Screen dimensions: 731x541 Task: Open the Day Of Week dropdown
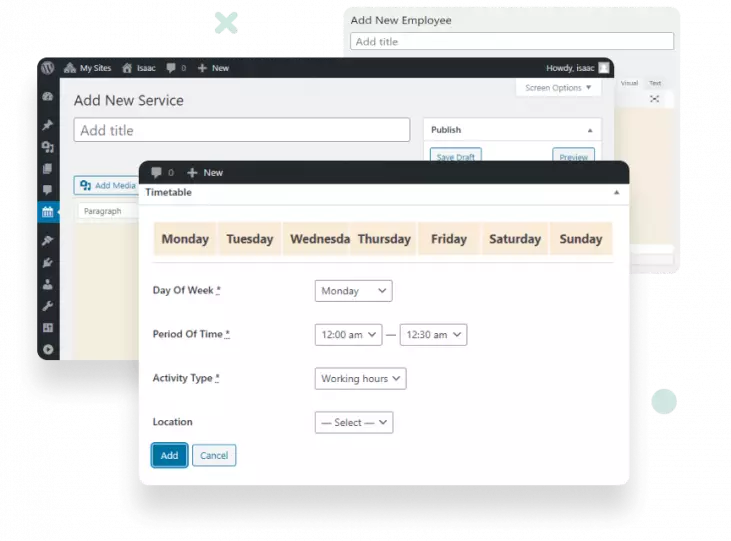pyautogui.click(x=353, y=291)
